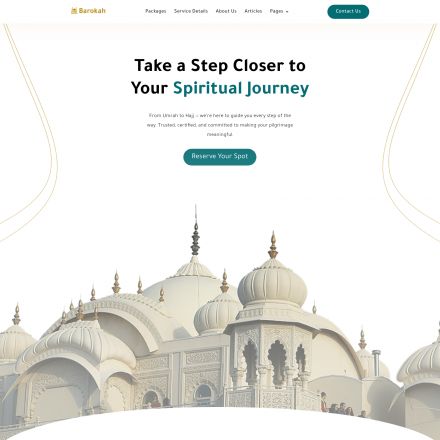The width and height of the screenshot is (440, 440).
Task: Open About Us from navigation
Action: (x=226, y=11)
